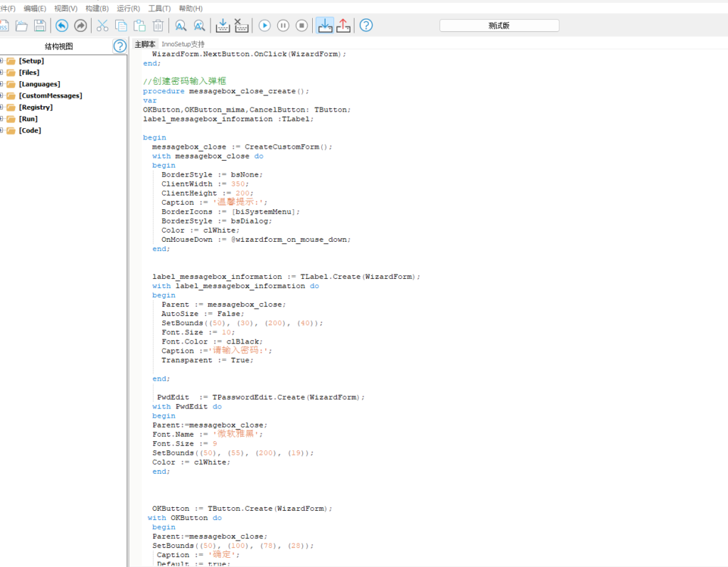Image resolution: width=728 pixels, height=567 pixels.
Task: Click the Cut scissors icon
Action: [x=102, y=26]
